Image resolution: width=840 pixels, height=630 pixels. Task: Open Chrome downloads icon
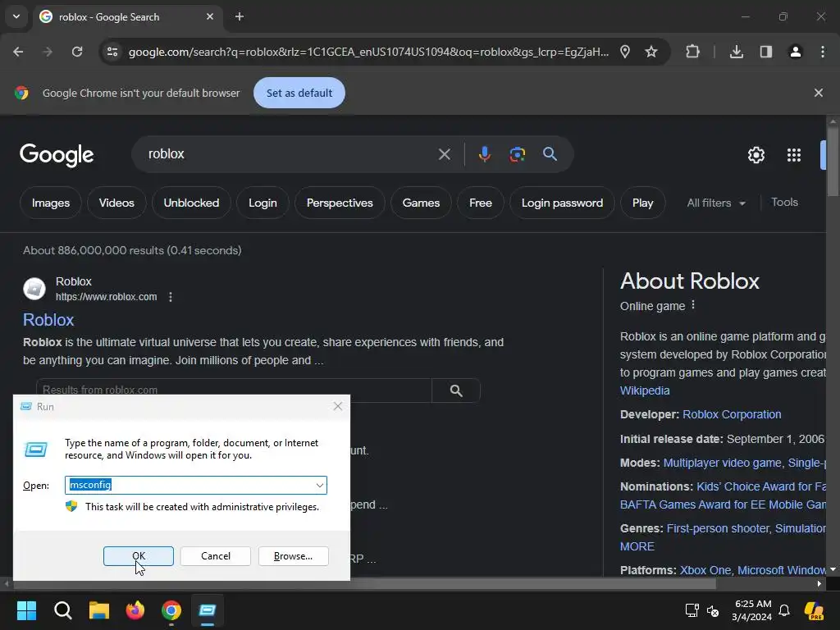(x=737, y=52)
